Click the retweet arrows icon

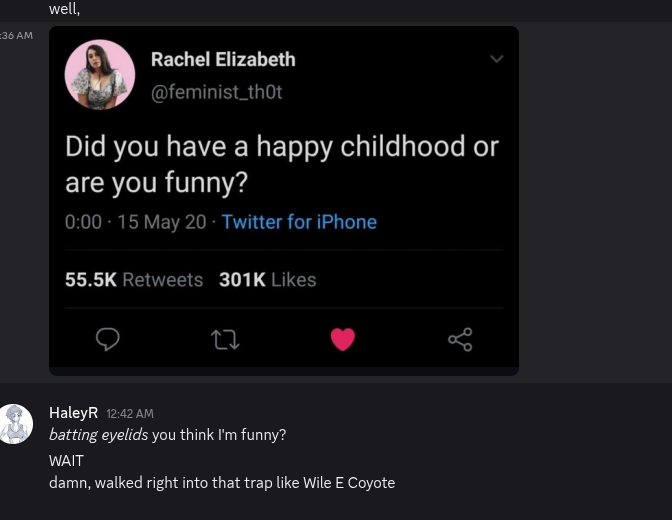226,340
